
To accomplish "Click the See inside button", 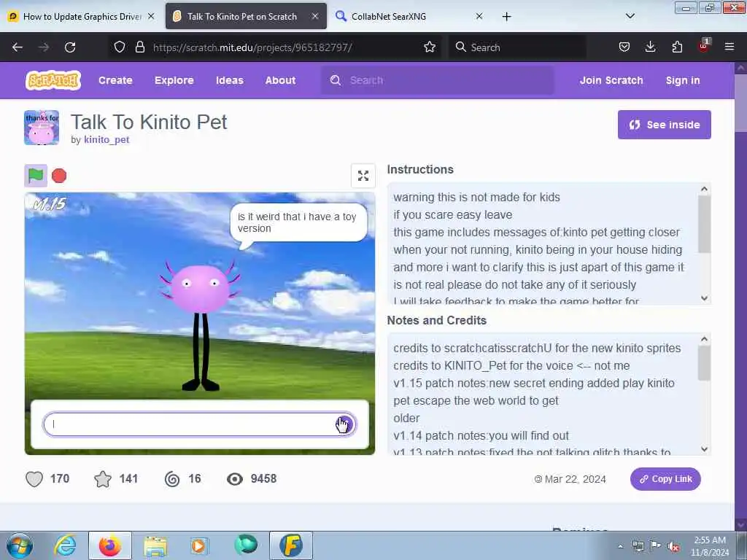I will [664, 125].
